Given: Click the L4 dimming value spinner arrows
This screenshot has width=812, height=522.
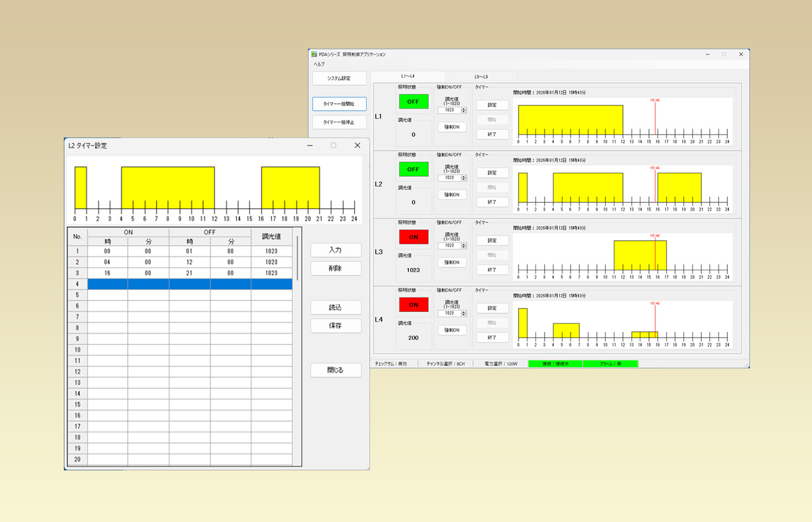Looking at the screenshot, I should (x=463, y=313).
